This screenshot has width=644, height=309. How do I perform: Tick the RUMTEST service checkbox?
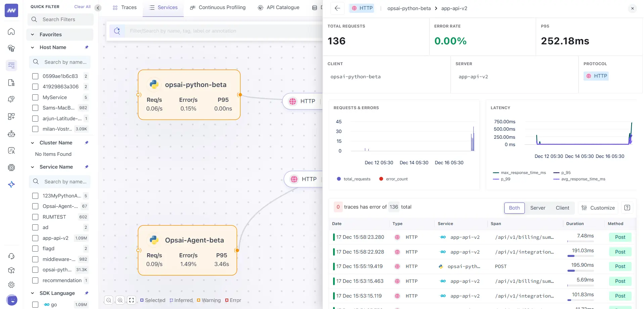(x=35, y=217)
